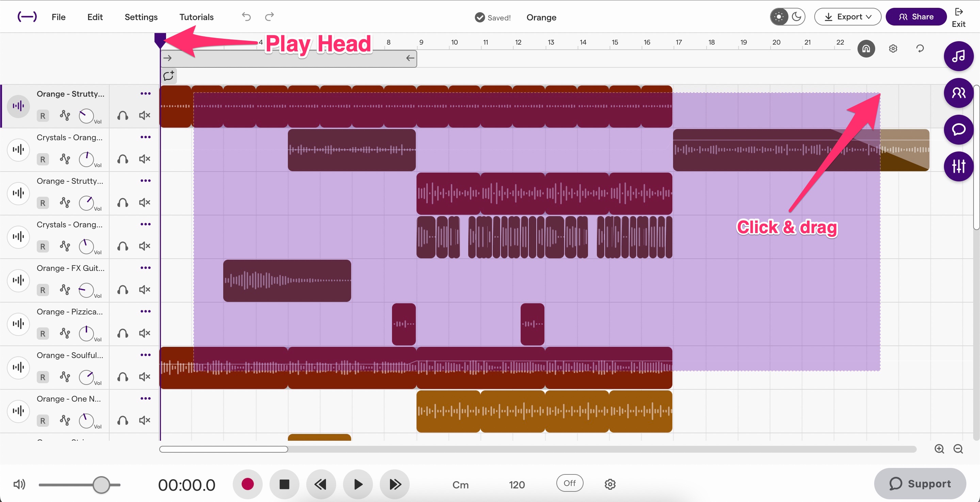Toggle the metronome Off button
980x502 pixels.
click(570, 483)
